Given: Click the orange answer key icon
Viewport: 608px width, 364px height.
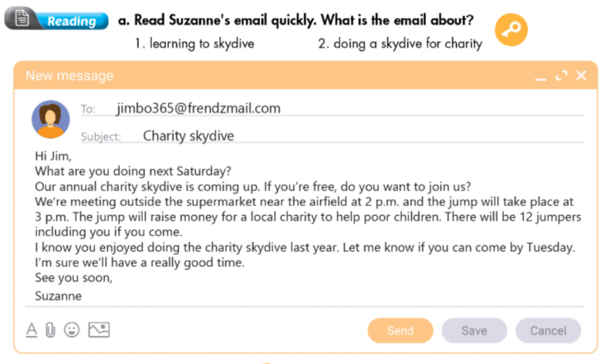Looking at the screenshot, I should [x=510, y=30].
